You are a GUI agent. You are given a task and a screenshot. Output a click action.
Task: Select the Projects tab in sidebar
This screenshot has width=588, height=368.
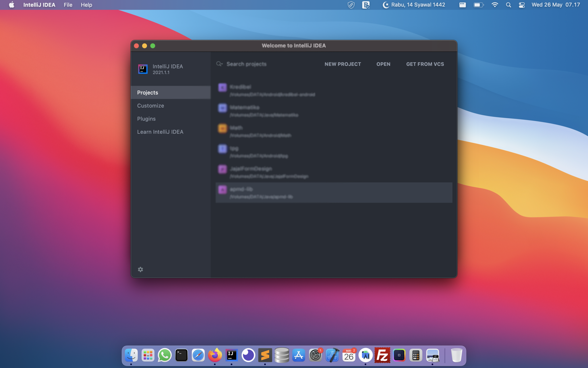[x=171, y=93]
